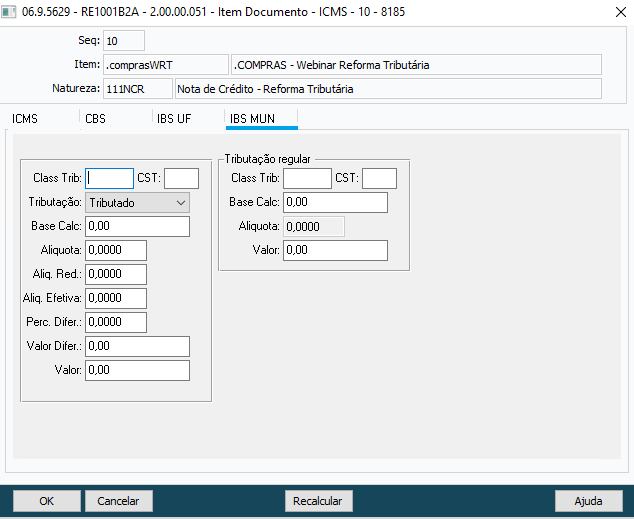Image resolution: width=634 pixels, height=519 pixels.
Task: Open the CBS tab
Action: tap(95, 119)
